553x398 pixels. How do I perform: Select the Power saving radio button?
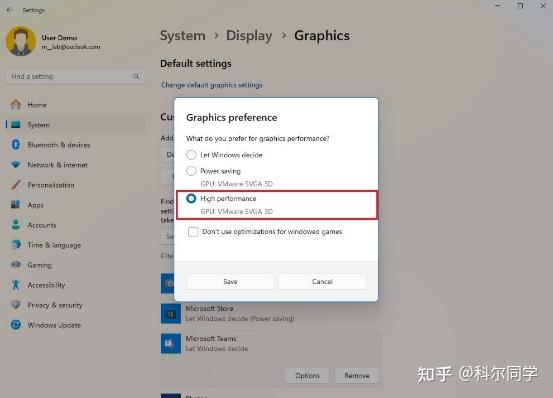191,171
